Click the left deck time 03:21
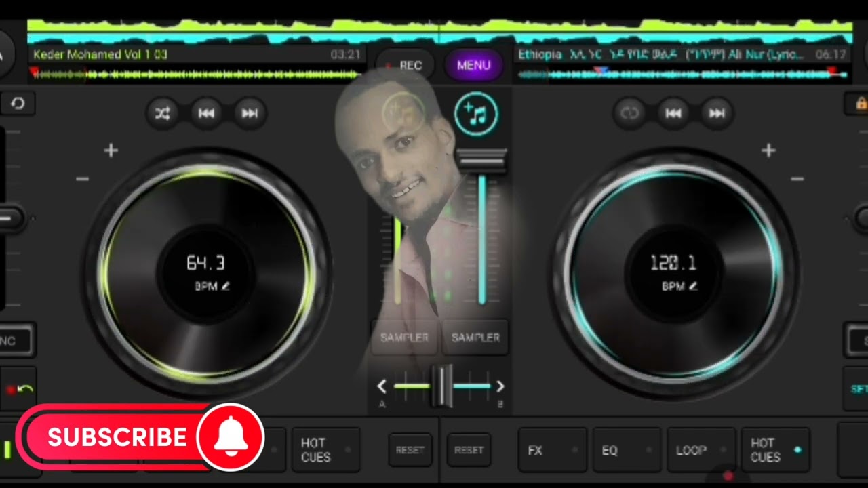The height and width of the screenshot is (488, 868). (x=345, y=54)
